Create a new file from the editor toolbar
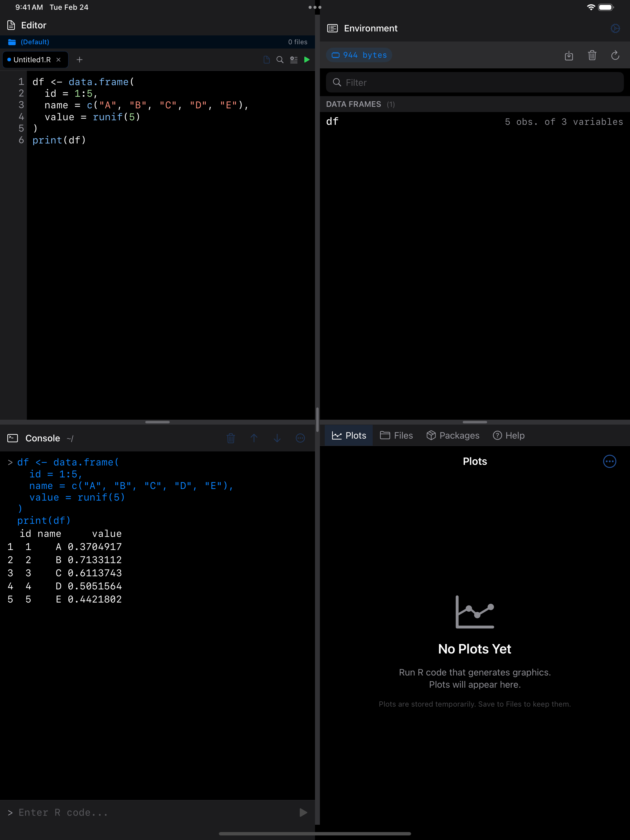630x840 pixels. tap(266, 60)
